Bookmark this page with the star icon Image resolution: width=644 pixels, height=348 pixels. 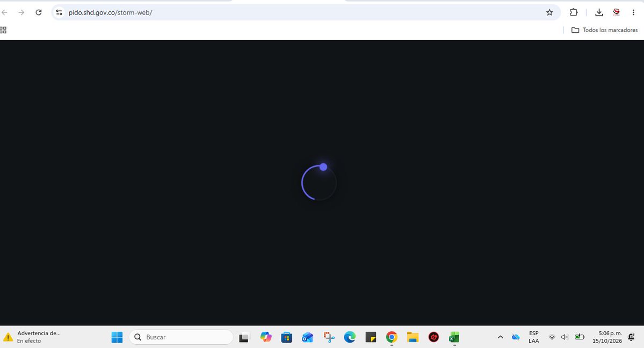pos(549,12)
